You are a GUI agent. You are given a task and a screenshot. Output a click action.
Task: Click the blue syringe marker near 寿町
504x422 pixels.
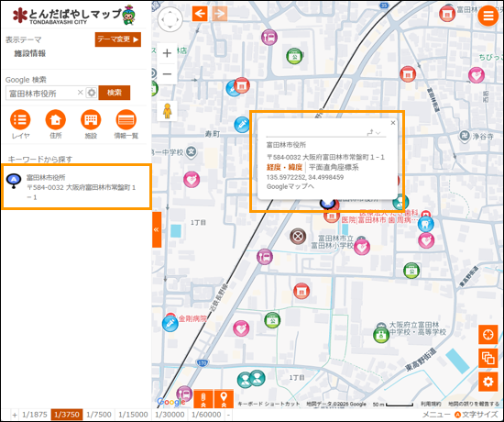[242, 125]
